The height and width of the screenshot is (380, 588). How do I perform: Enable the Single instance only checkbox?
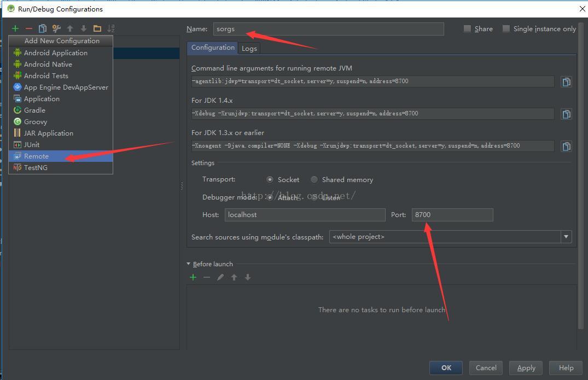tap(506, 29)
